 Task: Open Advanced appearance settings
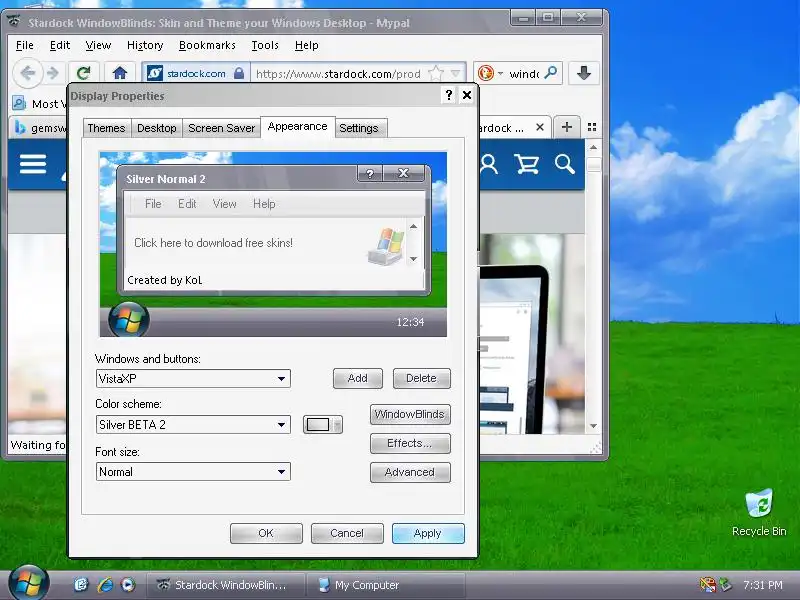(410, 472)
